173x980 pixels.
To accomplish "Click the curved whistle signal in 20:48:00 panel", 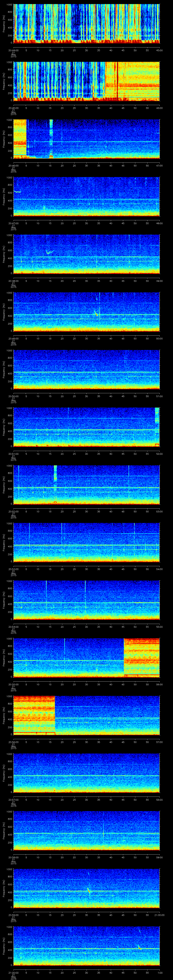I will coord(50,252).
